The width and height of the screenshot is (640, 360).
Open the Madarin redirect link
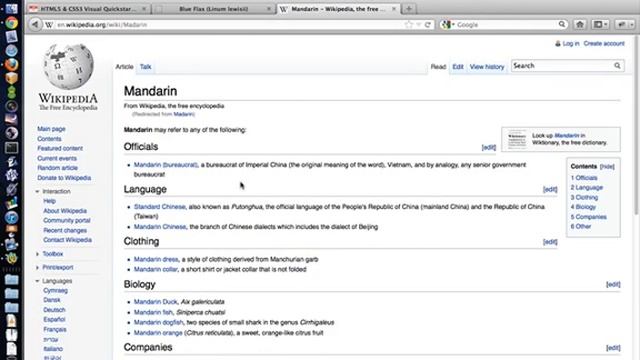coord(183,114)
